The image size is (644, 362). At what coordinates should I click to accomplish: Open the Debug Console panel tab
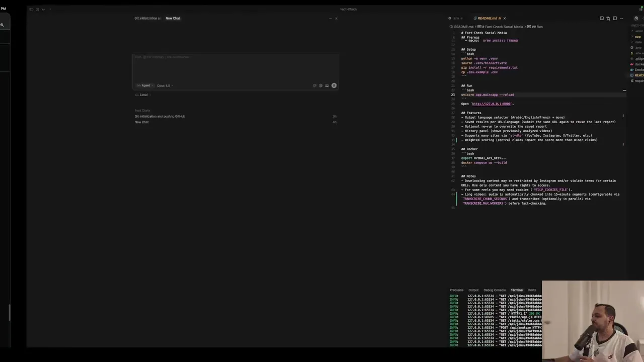[495, 290]
